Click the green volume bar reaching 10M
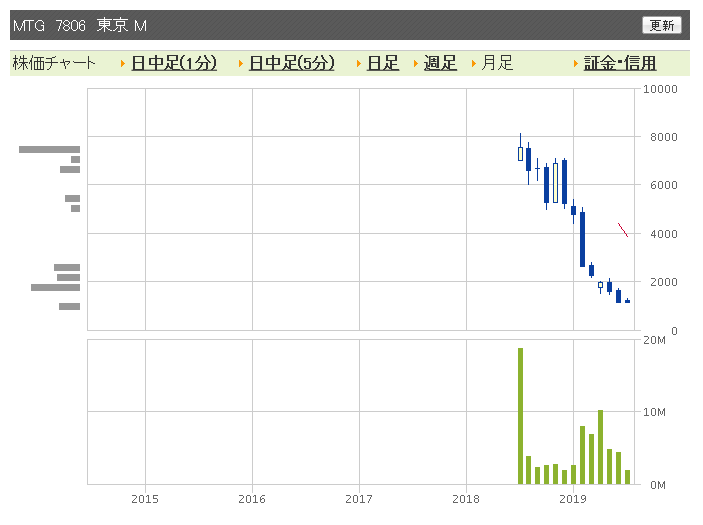Screen dimensions: 703x525 click(600, 447)
